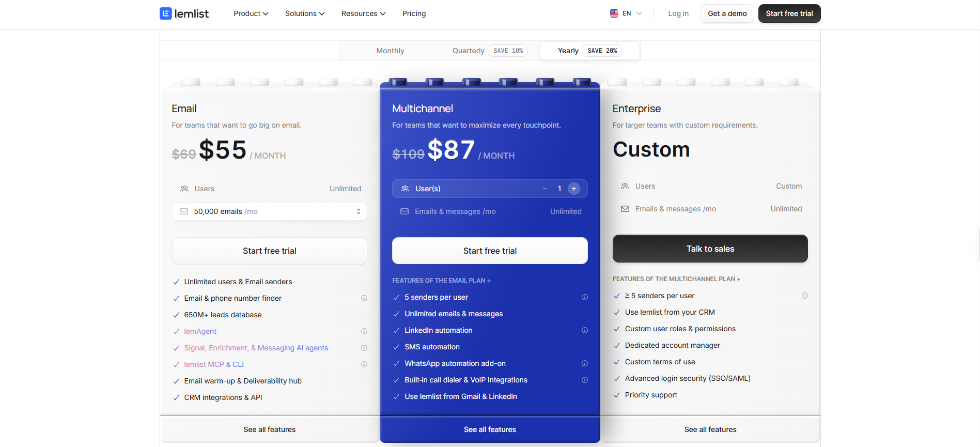980x447 pixels.
Task: Click SMS automation feature
Action: click(x=432, y=347)
